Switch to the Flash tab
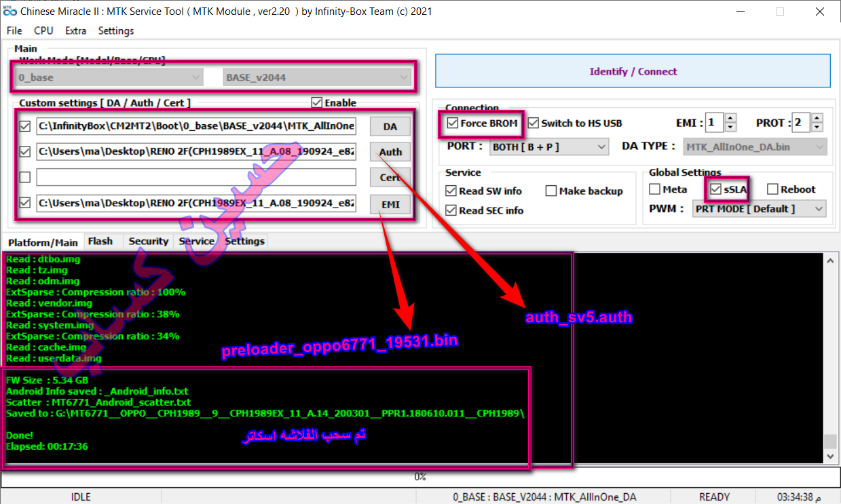841x504 pixels. coord(100,241)
